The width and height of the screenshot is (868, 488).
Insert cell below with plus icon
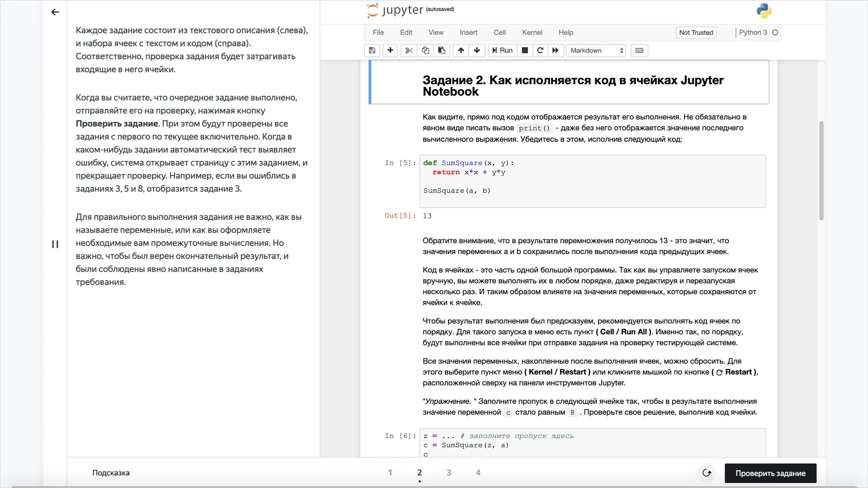pos(390,51)
